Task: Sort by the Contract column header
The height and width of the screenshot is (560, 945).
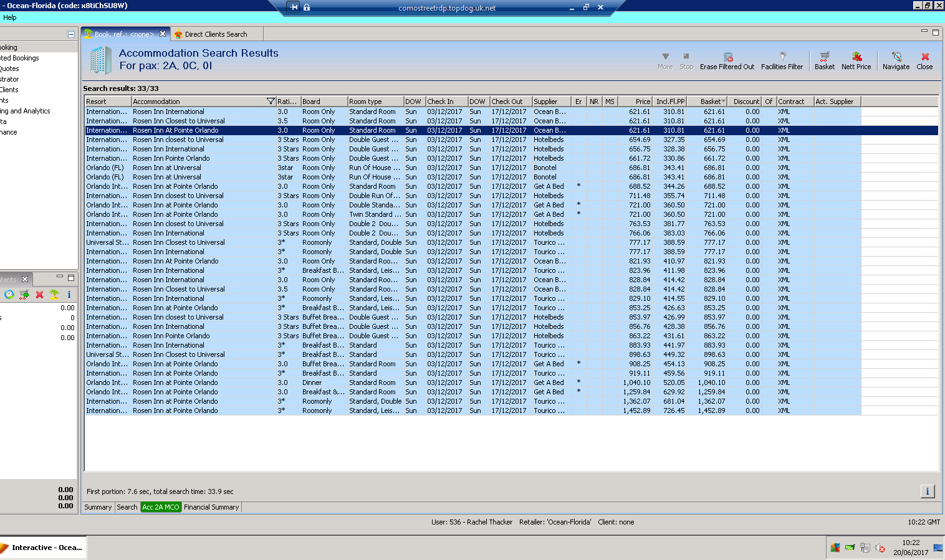Action: [x=795, y=102]
